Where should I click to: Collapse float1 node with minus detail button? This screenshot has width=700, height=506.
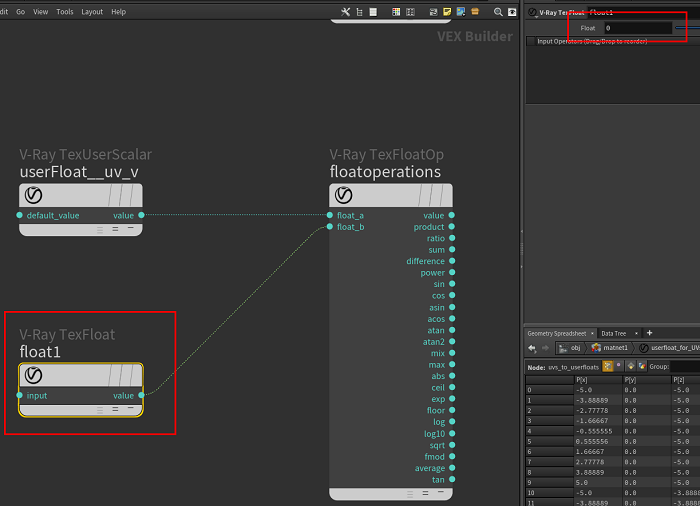pyautogui.click(x=130, y=409)
